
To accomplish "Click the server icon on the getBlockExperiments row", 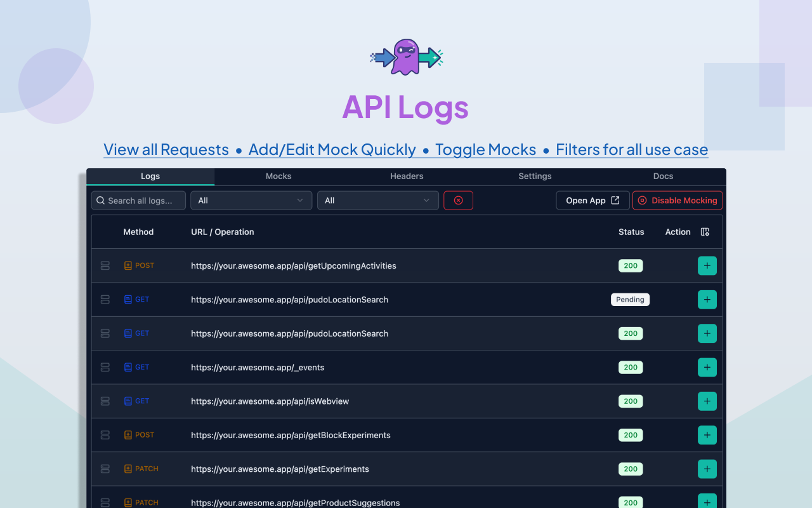I will [x=105, y=435].
